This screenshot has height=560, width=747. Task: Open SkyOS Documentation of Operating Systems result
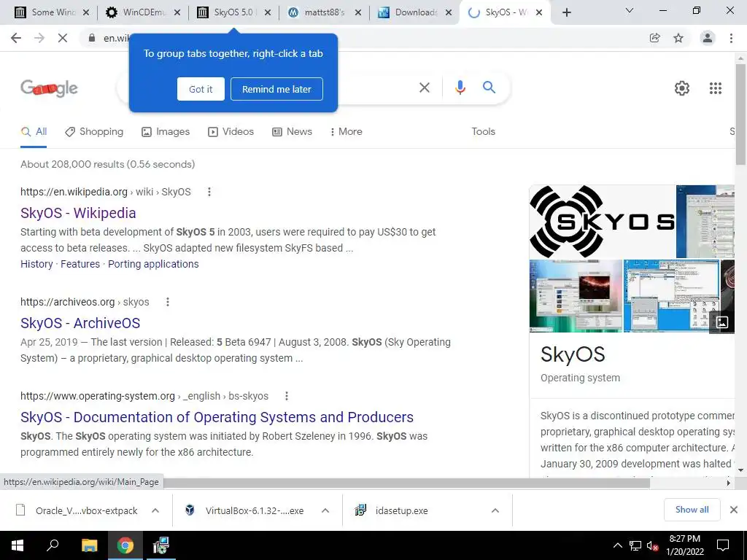click(x=217, y=417)
